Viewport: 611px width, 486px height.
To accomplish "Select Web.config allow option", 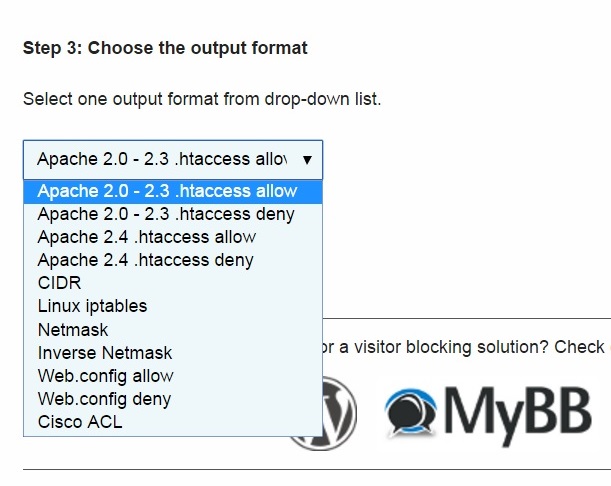I will pos(105,376).
